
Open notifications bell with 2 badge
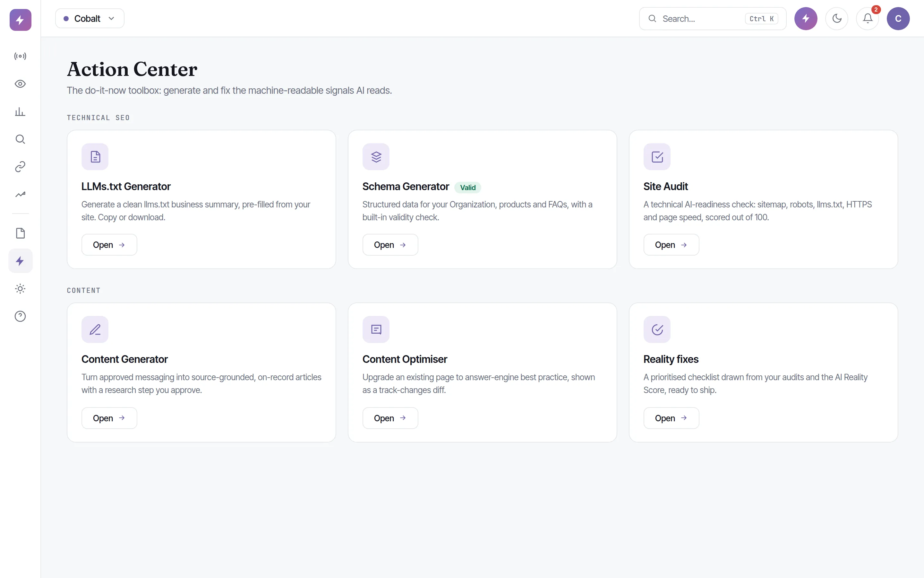(868, 18)
